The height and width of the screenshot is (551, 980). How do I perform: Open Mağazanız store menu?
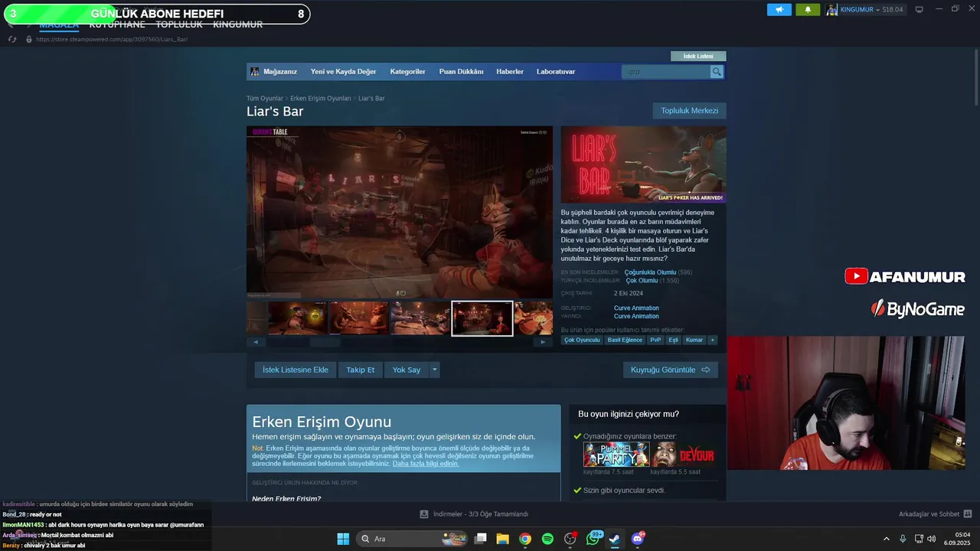point(279,72)
